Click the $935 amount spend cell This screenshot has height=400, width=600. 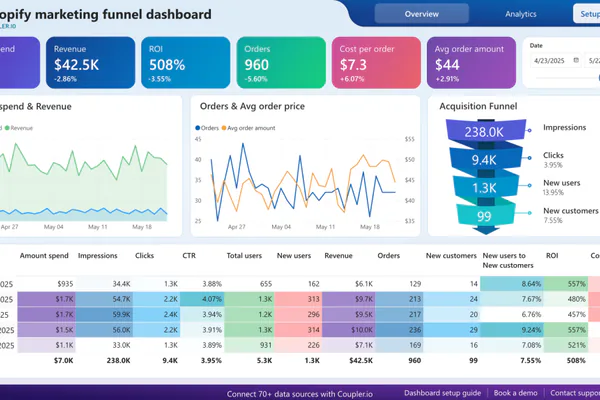coord(46,284)
